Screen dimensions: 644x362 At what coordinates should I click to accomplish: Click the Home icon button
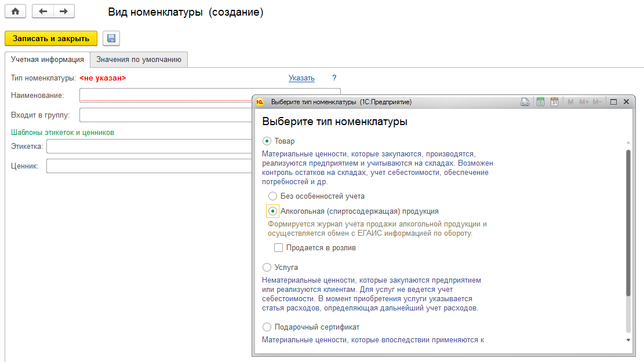[15, 12]
